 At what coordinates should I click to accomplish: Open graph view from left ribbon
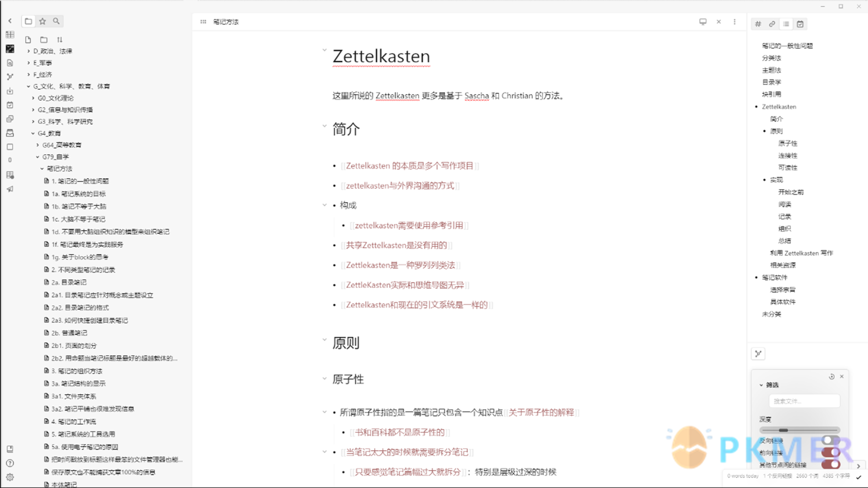click(x=10, y=76)
